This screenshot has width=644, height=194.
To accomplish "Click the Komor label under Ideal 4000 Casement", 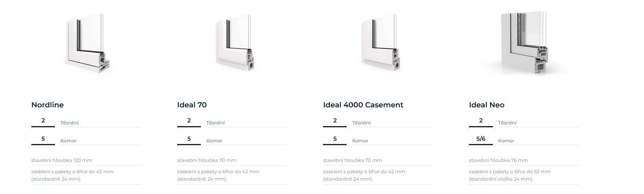I will pyautogui.click(x=360, y=141).
